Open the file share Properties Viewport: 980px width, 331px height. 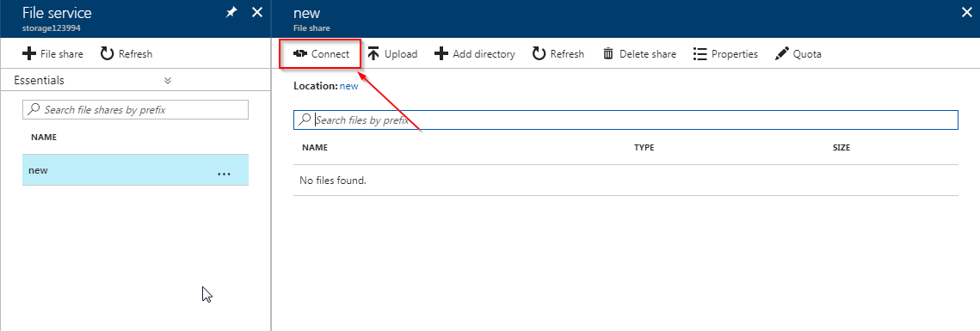tap(725, 54)
